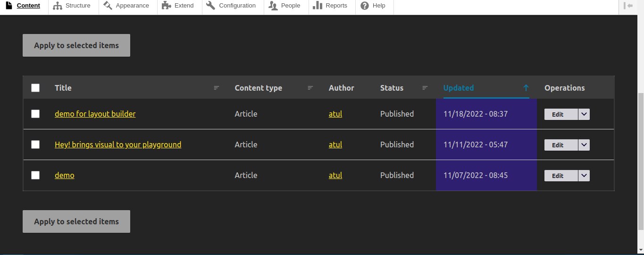Toggle the select-all checkbox in table header
The width and height of the screenshot is (644, 255).
35,88
